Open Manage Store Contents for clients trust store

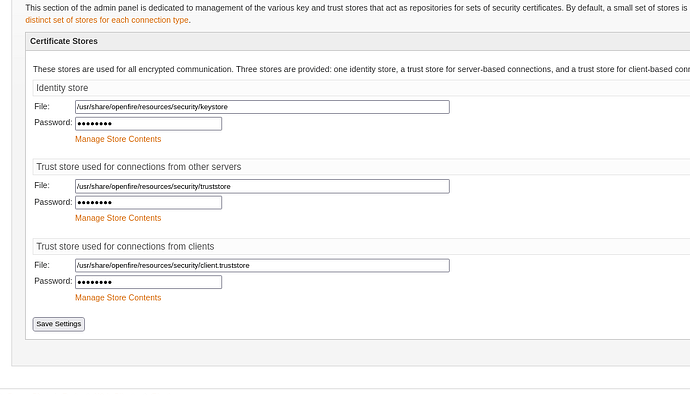(118, 298)
